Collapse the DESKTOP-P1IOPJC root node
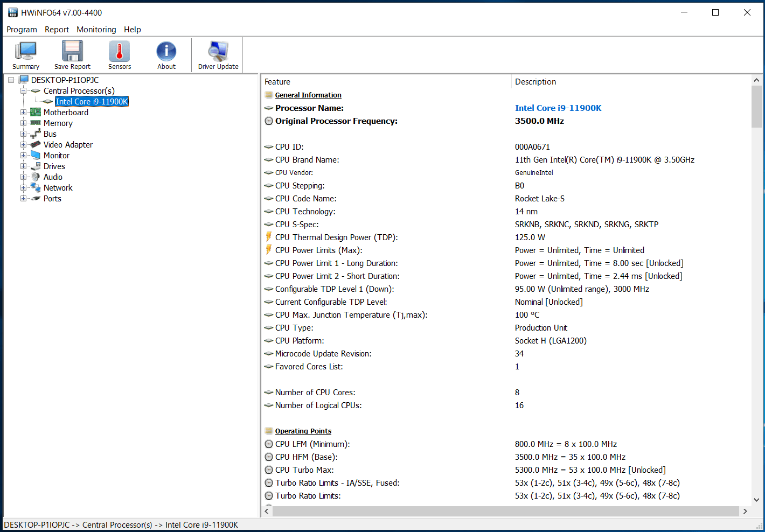The height and width of the screenshot is (532, 765). 11,80
